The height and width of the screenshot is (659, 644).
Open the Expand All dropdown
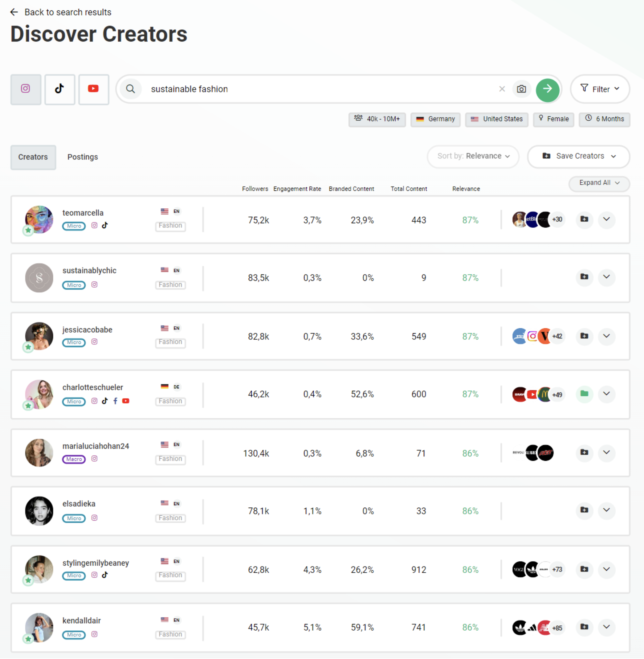[599, 183]
